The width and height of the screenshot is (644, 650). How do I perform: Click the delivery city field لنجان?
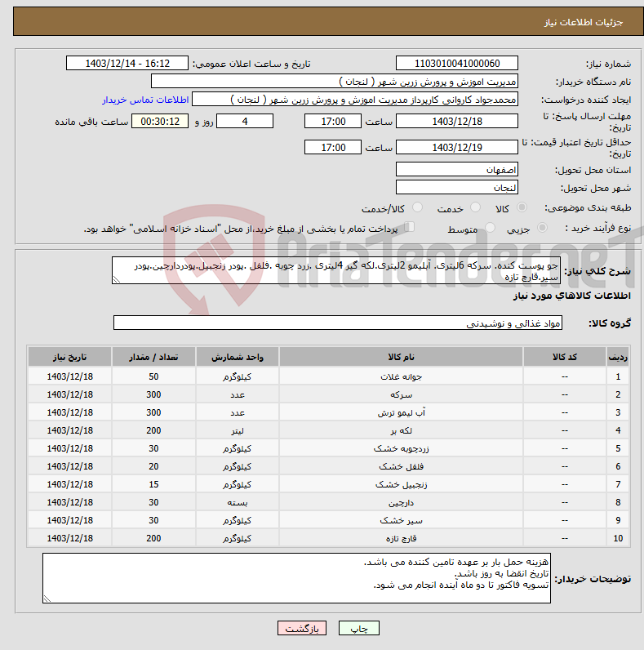tap(457, 187)
